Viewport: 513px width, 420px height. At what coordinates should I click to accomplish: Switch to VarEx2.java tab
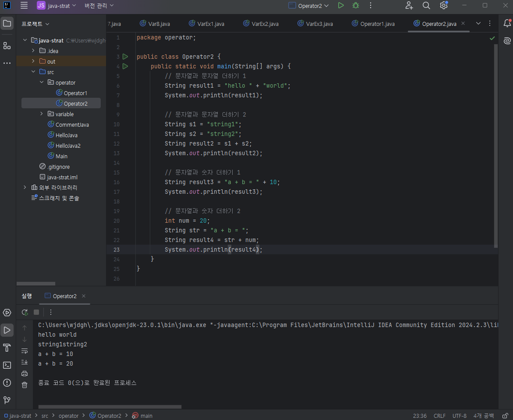pyautogui.click(x=261, y=24)
